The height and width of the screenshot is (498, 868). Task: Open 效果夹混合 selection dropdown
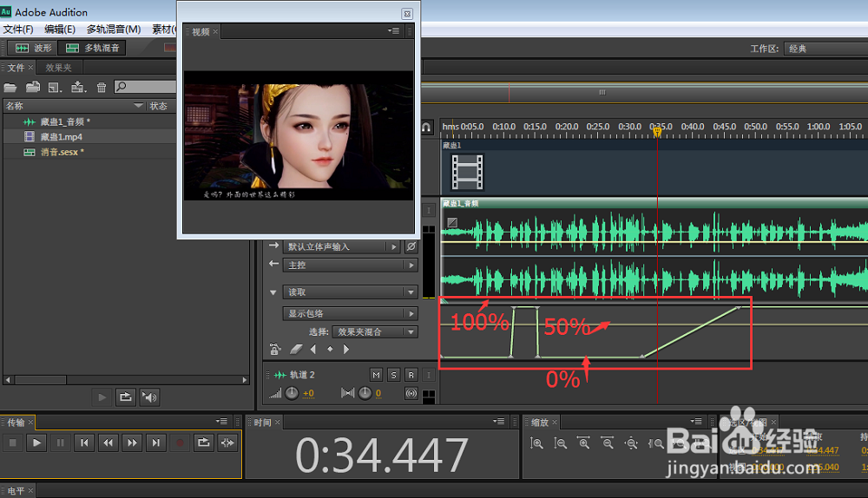click(375, 332)
